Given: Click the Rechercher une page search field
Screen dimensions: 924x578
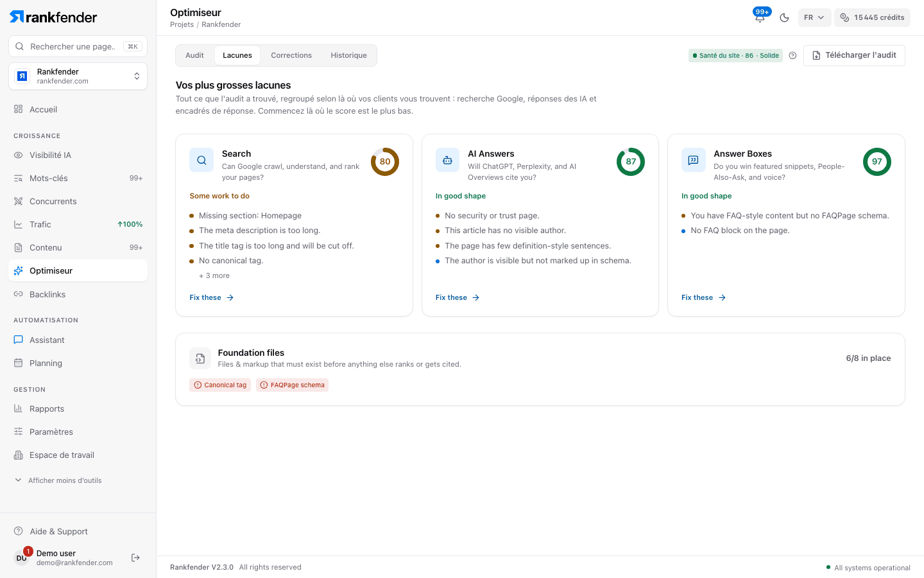Looking at the screenshot, I should 78,46.
